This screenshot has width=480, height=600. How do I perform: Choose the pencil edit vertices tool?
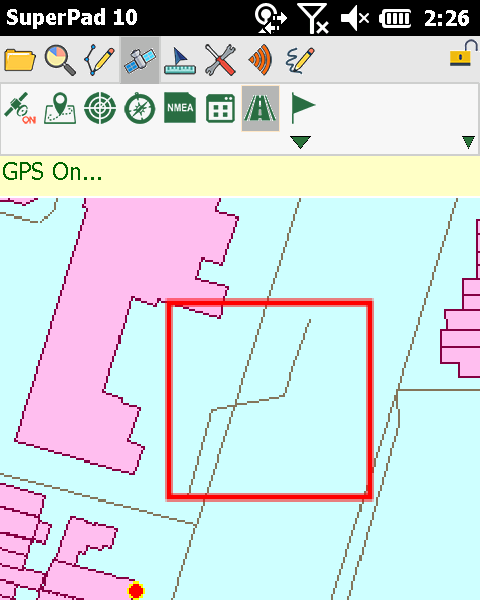pyautogui.click(x=99, y=60)
